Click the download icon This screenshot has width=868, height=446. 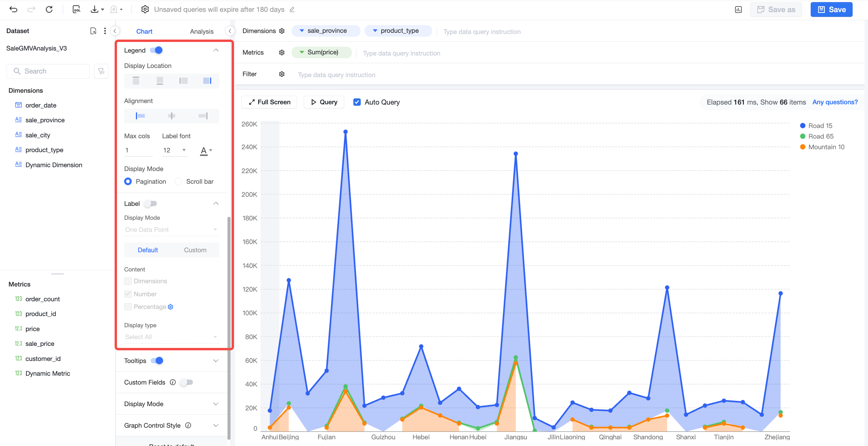point(95,9)
